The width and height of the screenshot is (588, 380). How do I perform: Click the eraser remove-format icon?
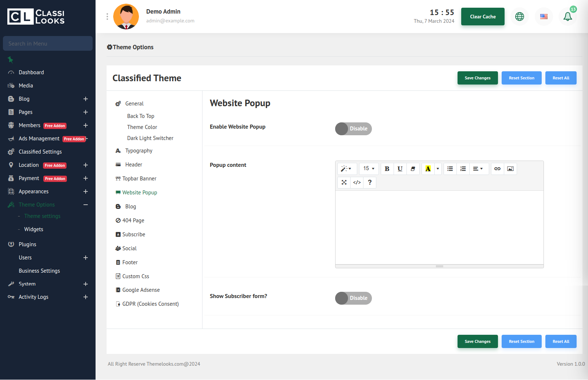click(x=413, y=169)
